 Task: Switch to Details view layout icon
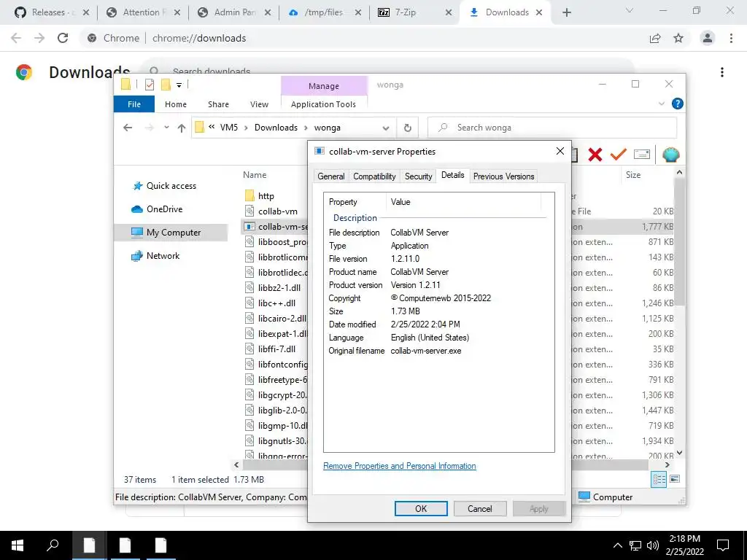tap(659, 480)
